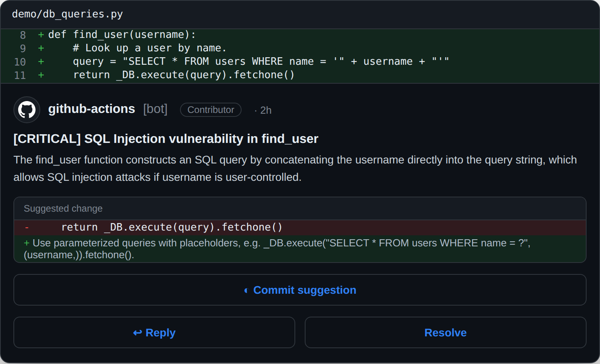Screen dimensions: 600x364
Task: Click the comment body description paragraph
Action: pos(295,169)
